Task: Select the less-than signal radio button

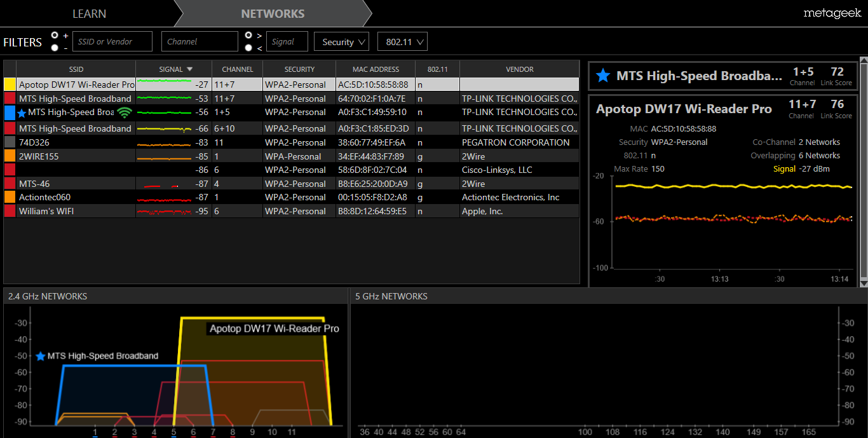Action: 249,48
